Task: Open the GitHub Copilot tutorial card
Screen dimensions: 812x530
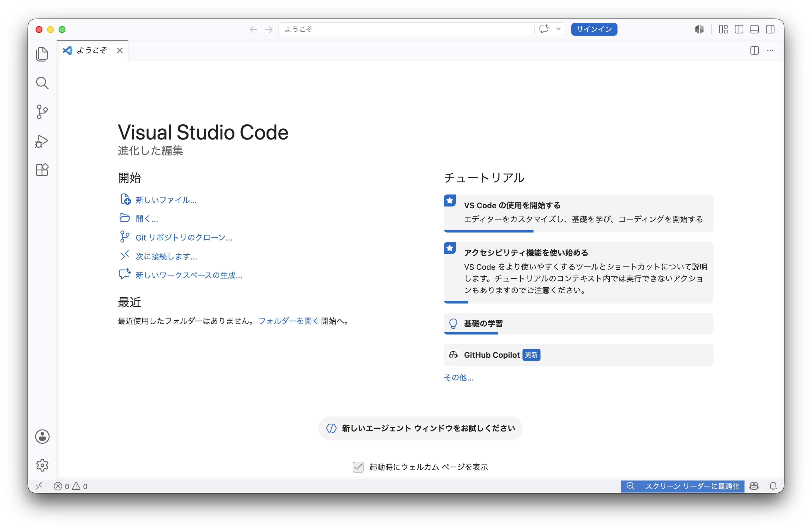Action: [578, 355]
